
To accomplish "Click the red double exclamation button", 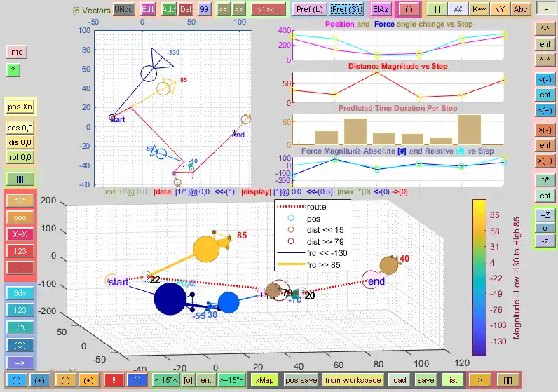I will click(x=114, y=380).
